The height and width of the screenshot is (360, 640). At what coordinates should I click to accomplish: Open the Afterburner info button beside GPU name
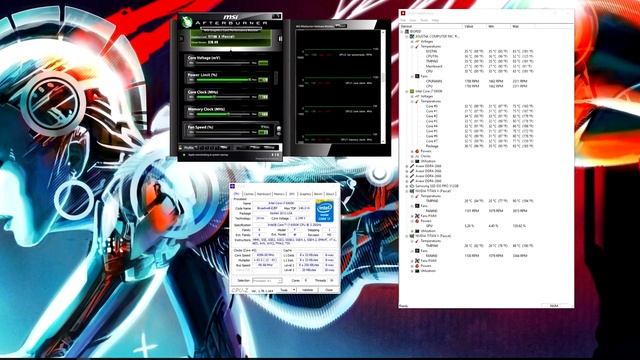(280, 39)
